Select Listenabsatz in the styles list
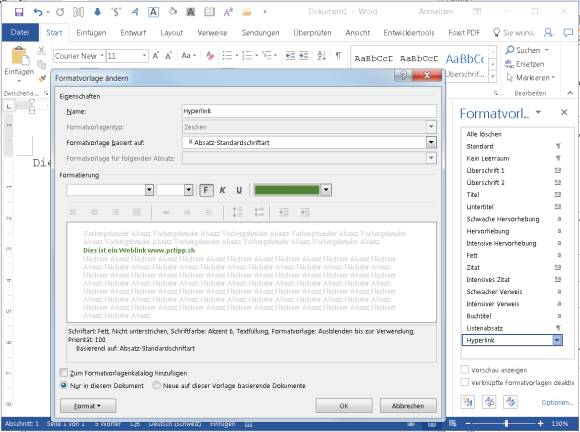 click(x=513, y=328)
